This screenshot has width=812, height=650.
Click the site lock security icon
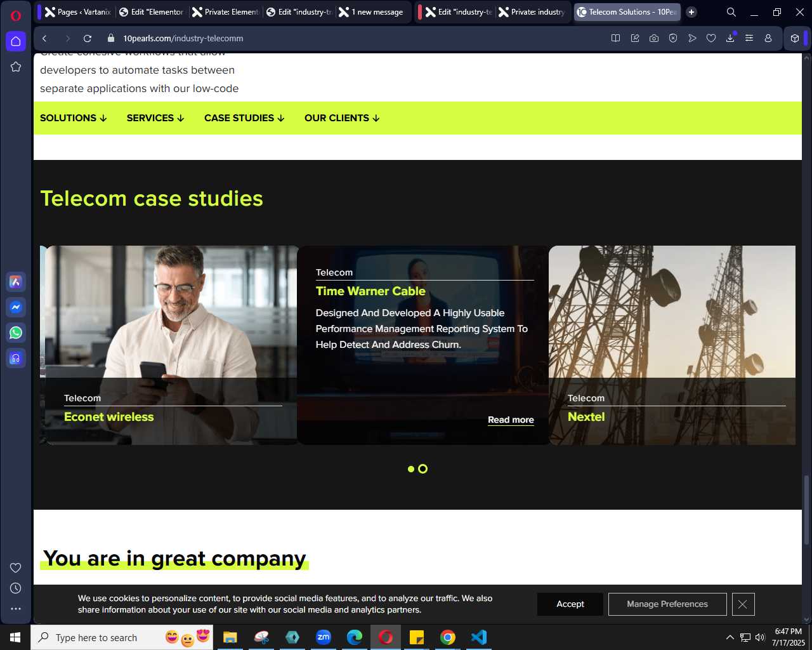111,38
